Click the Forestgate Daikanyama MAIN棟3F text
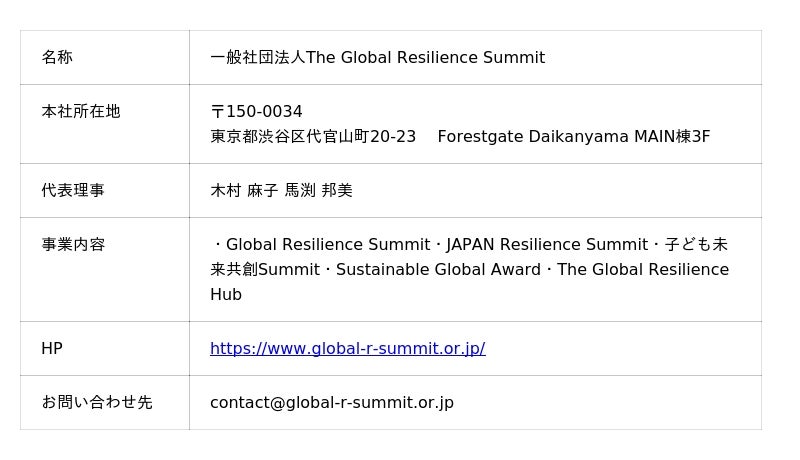Image resolution: width=800 pixels, height=460 pixels. pyautogui.click(x=573, y=137)
